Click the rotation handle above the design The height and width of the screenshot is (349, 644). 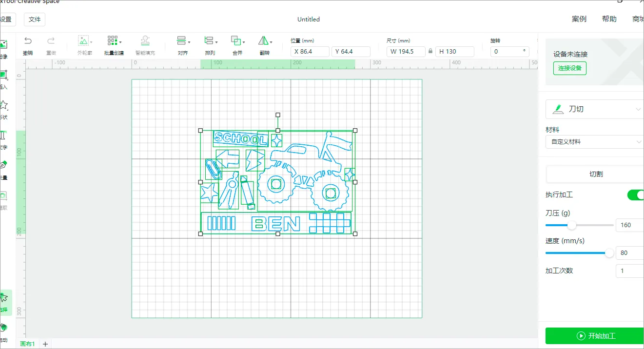(x=278, y=115)
